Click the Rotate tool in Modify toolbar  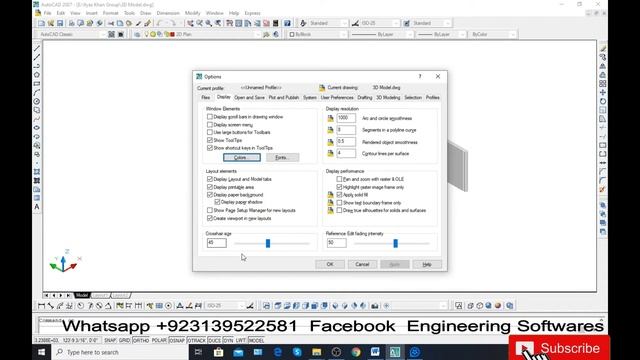[603, 101]
